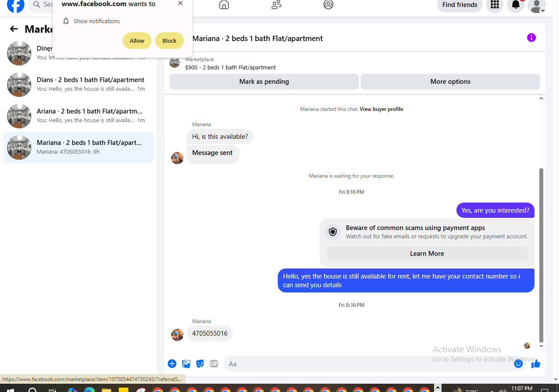The width and height of the screenshot is (559, 392).
Task: Open the Facebook menu grid icon
Action: coord(495,5)
